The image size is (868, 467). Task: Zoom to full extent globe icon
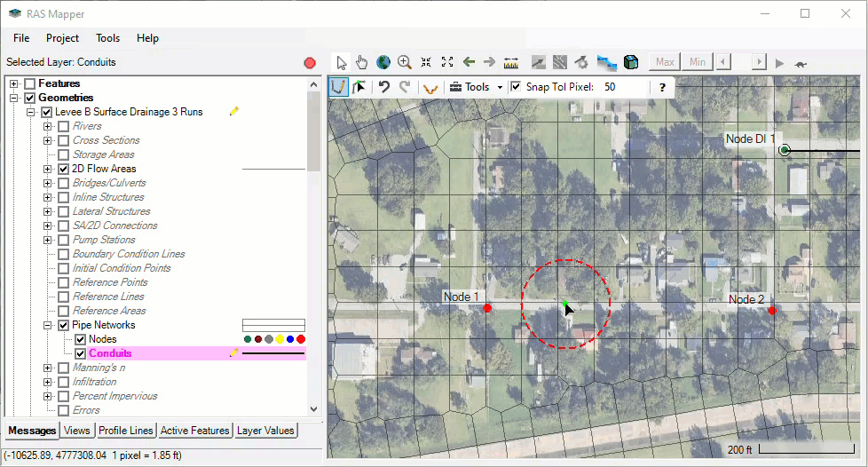383,62
